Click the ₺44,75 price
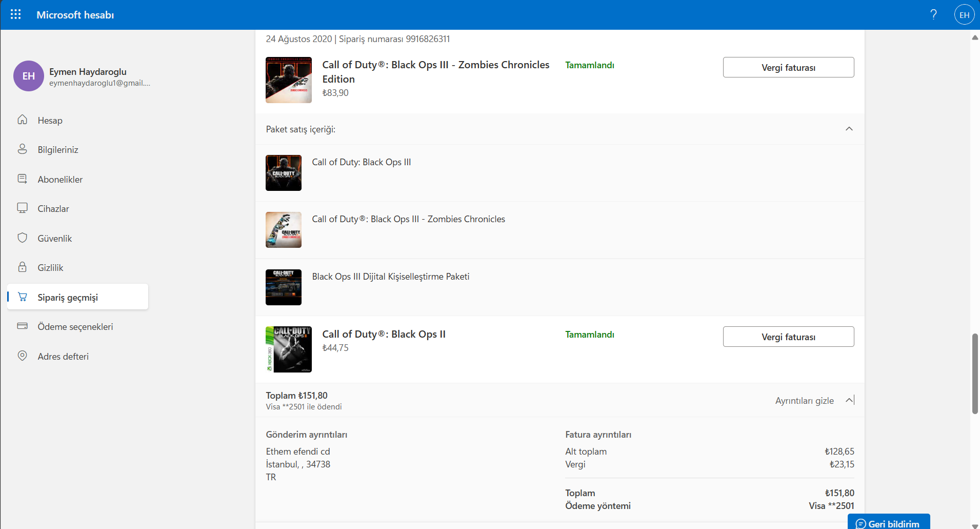 pyautogui.click(x=335, y=348)
